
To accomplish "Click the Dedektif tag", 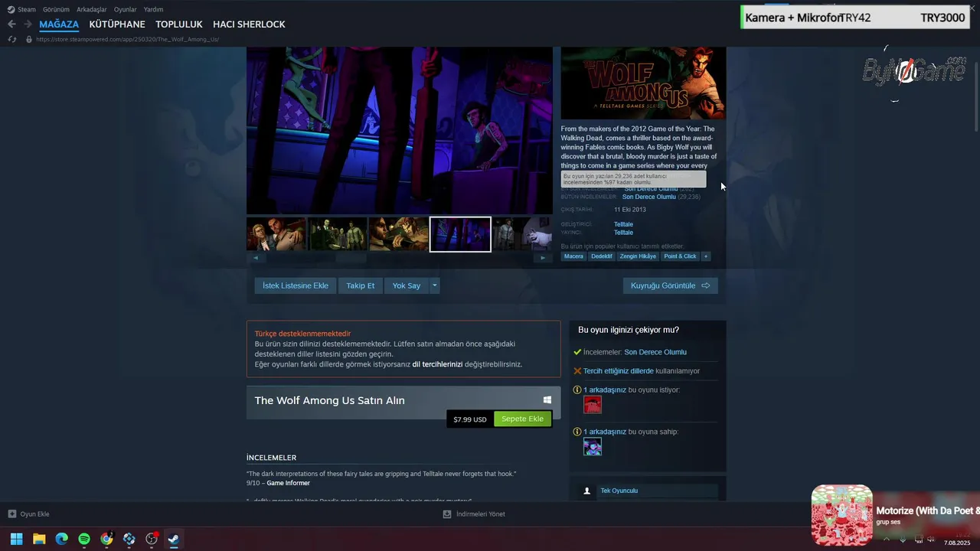I will (602, 256).
